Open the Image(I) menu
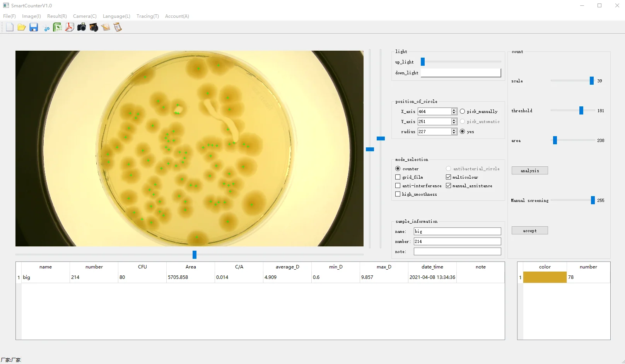This screenshot has width=625, height=364. point(31,16)
